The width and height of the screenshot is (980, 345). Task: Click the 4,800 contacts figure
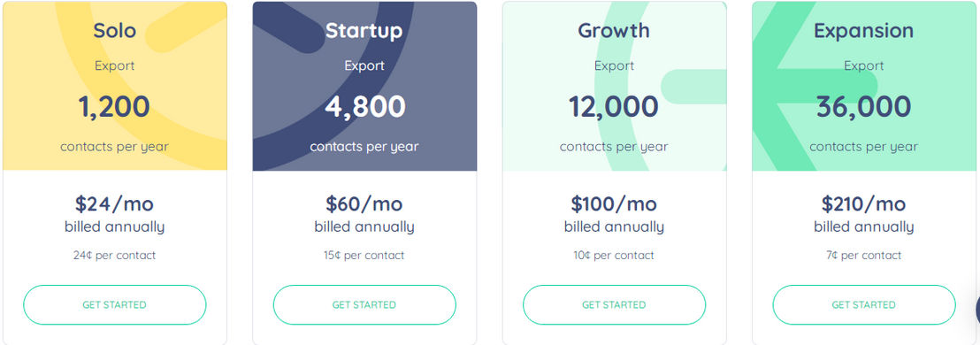click(x=365, y=107)
